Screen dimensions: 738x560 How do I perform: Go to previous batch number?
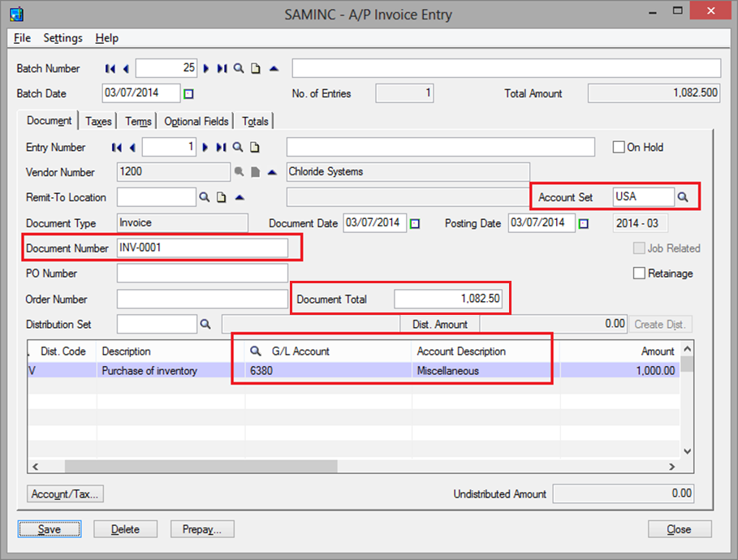tap(126, 69)
